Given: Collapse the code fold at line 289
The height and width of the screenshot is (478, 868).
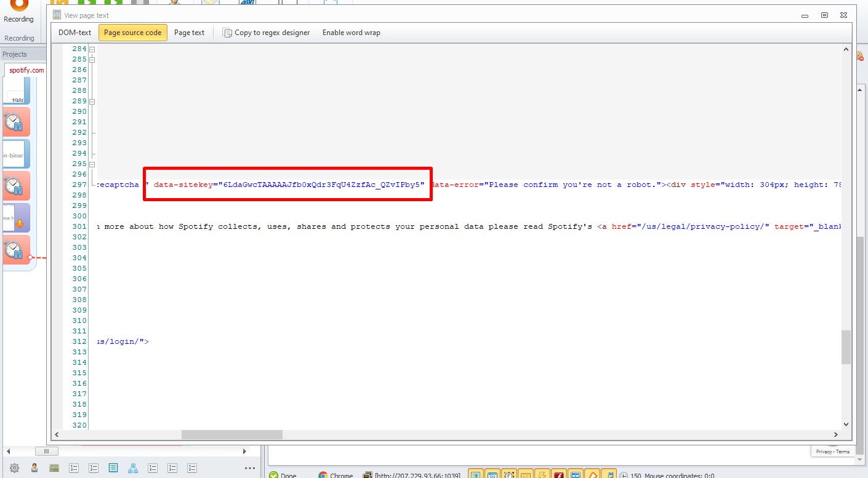Looking at the screenshot, I should click(92, 101).
